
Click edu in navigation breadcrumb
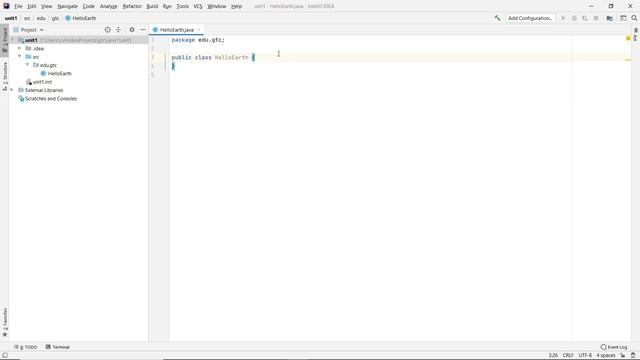(41, 18)
